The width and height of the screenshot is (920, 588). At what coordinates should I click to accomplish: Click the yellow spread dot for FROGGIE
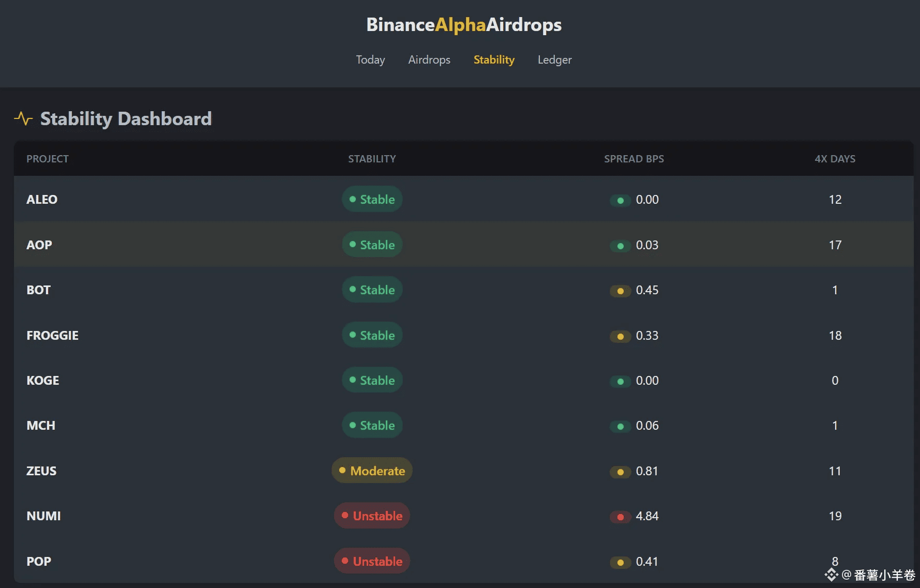(x=620, y=336)
